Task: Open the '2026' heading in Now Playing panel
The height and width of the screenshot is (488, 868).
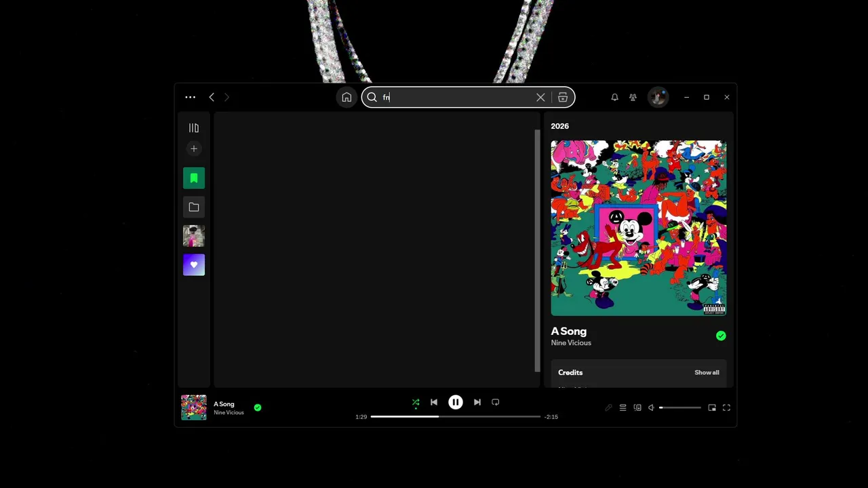Action: tap(559, 126)
